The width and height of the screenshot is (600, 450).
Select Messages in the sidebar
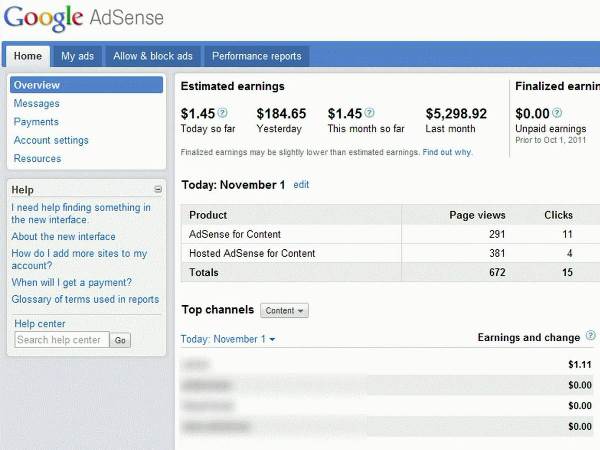(x=37, y=104)
